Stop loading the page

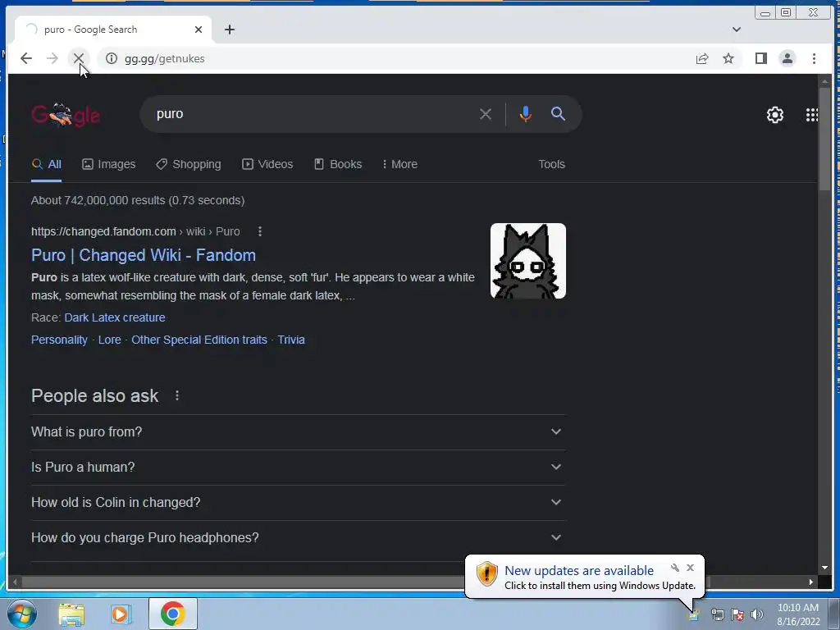[78, 58]
